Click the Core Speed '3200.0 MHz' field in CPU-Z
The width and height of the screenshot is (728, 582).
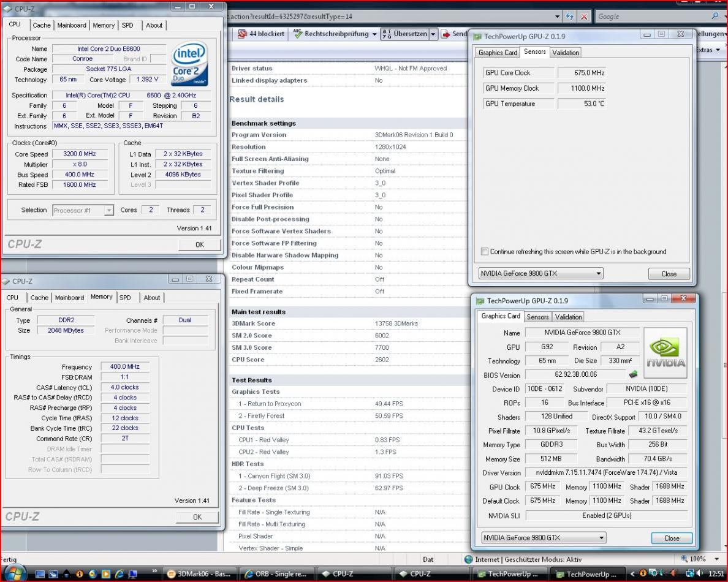point(80,154)
